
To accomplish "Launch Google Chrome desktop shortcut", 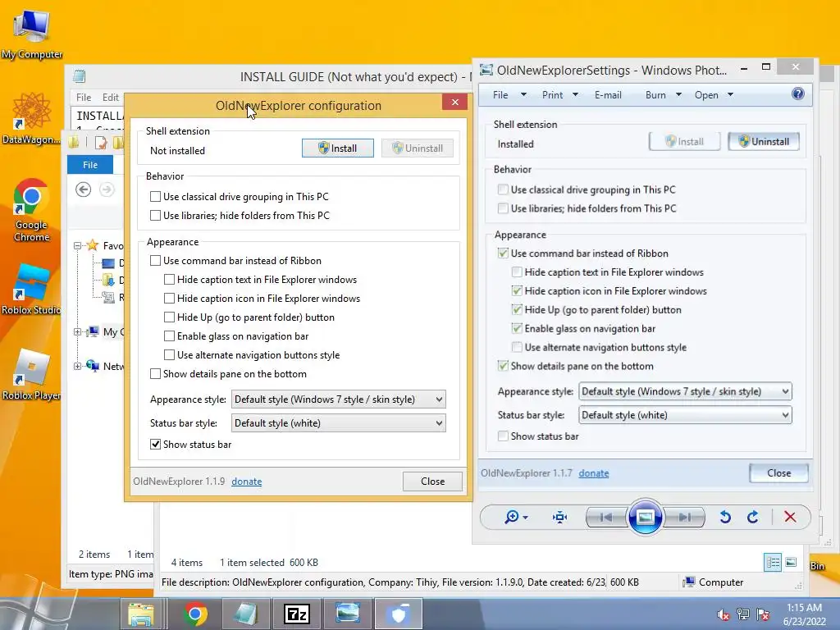I will tap(31, 210).
